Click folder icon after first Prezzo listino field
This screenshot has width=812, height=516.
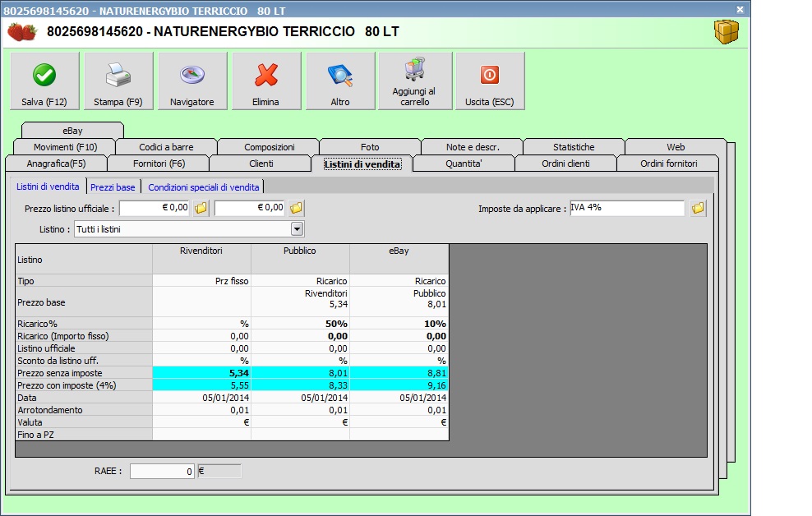pyautogui.click(x=201, y=208)
